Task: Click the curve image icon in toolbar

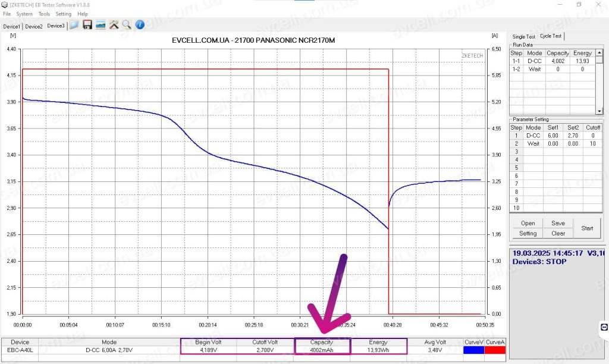Action: pyautogui.click(x=101, y=25)
